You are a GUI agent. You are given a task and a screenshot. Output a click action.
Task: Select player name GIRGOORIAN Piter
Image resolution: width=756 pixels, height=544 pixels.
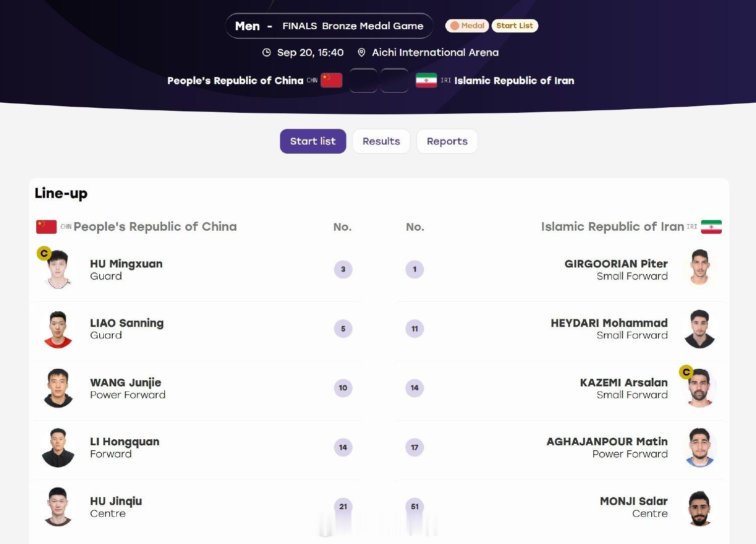[x=616, y=264]
